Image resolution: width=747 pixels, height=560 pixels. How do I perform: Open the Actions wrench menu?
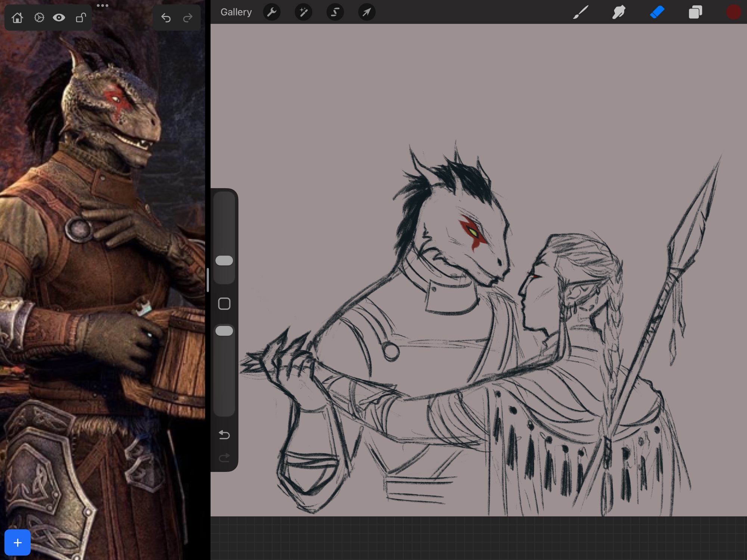click(x=272, y=12)
